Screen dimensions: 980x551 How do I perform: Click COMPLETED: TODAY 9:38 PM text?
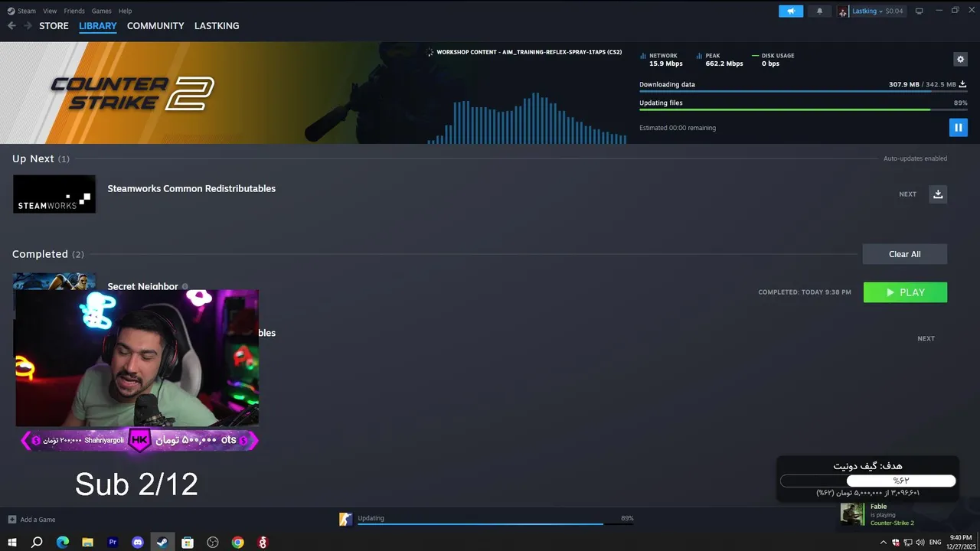coord(804,292)
